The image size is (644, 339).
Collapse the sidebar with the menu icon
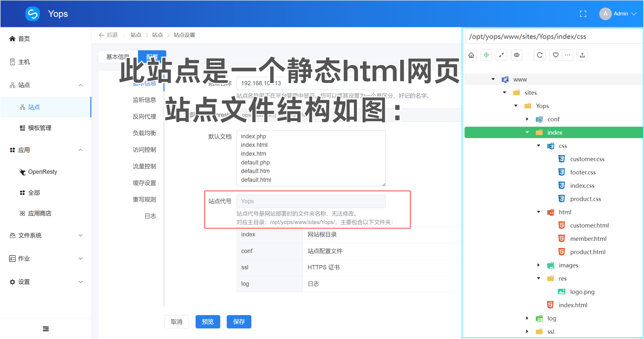coord(46,329)
